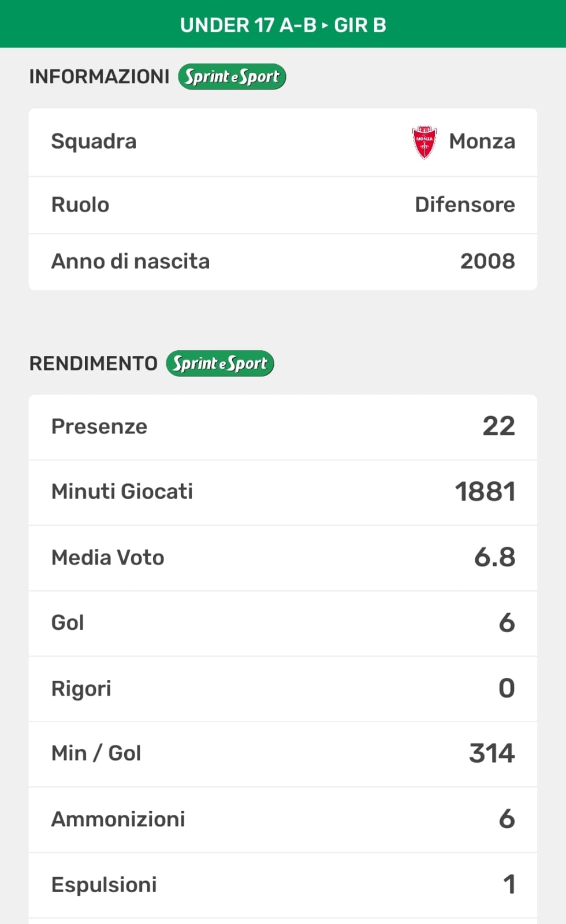Click the Monza team crest icon
This screenshot has height=924, width=566.
coord(425,142)
